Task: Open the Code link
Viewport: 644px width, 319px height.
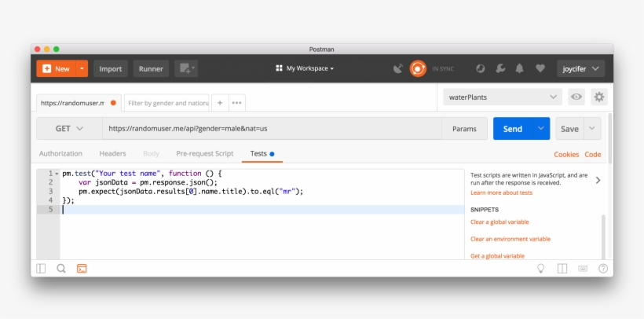Action: (x=593, y=155)
